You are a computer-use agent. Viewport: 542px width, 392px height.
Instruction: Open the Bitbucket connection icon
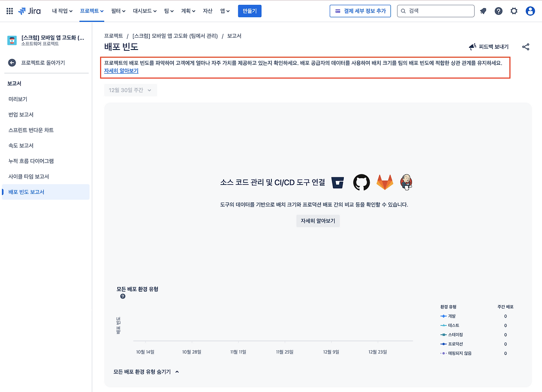(x=337, y=182)
